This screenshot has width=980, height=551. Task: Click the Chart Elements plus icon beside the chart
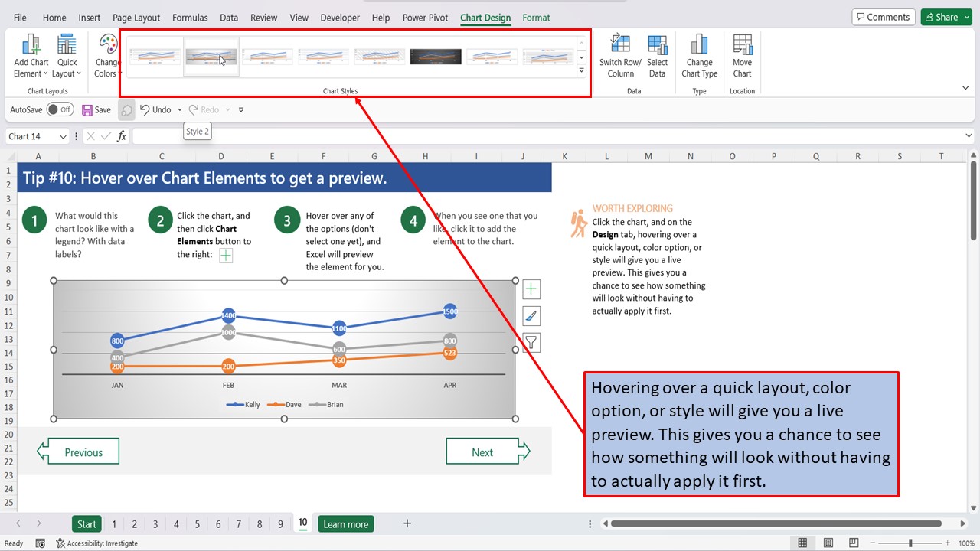[x=531, y=289]
